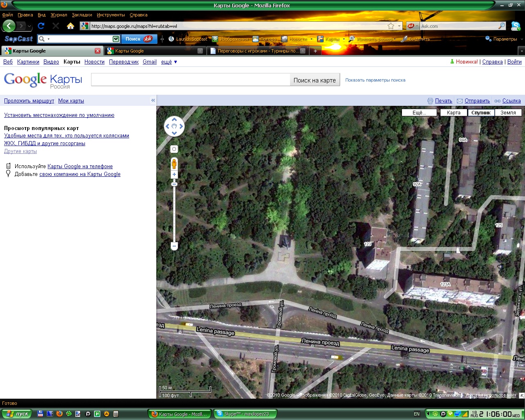Zoom out with the bottom minus button
Screen dimensions: 525x420
(x=174, y=246)
